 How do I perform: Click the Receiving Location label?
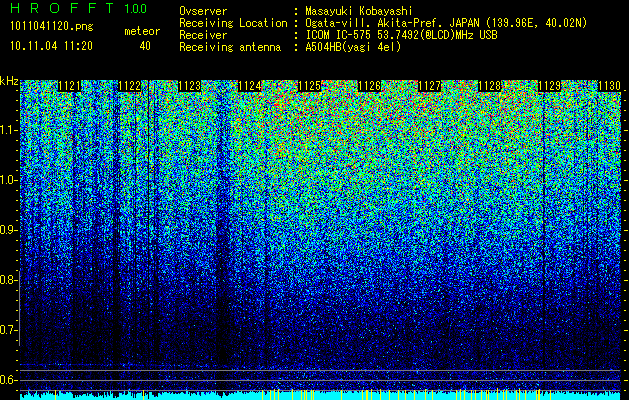tap(233, 23)
